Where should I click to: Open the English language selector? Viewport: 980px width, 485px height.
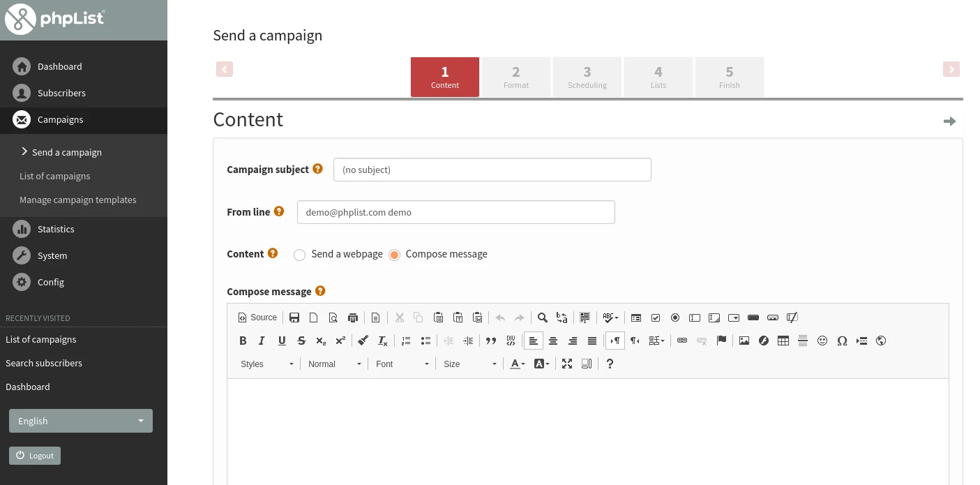coord(81,421)
